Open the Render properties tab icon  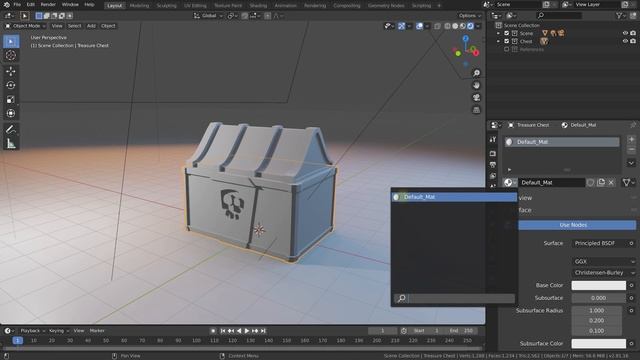[x=493, y=154]
